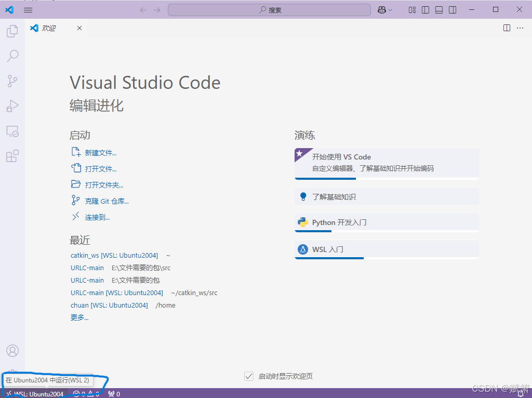532x398 pixels.
Task: Click the split editor right icon
Action: pos(507,28)
